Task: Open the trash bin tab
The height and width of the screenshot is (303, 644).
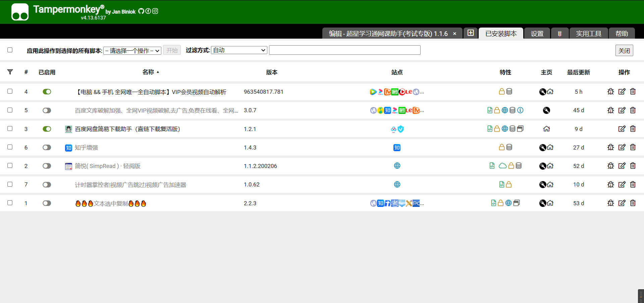Action: point(559,33)
